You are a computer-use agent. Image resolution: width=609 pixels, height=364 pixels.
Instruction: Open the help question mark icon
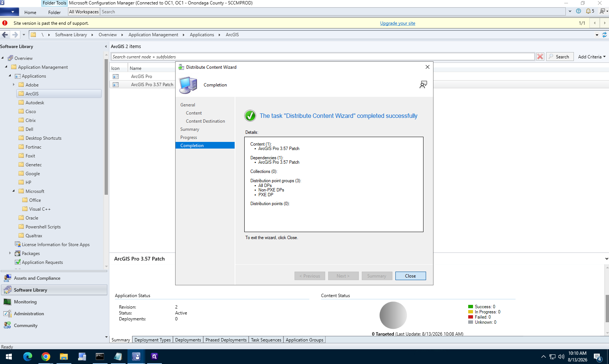point(578,11)
